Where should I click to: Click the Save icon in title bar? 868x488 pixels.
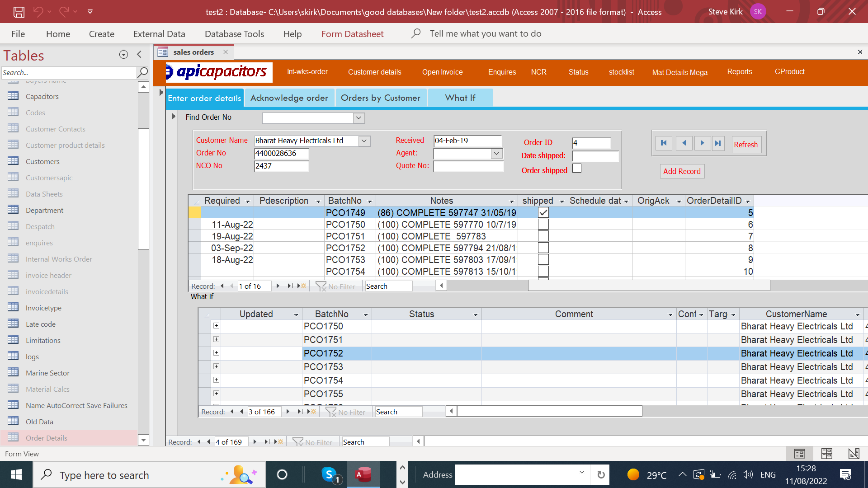[19, 12]
